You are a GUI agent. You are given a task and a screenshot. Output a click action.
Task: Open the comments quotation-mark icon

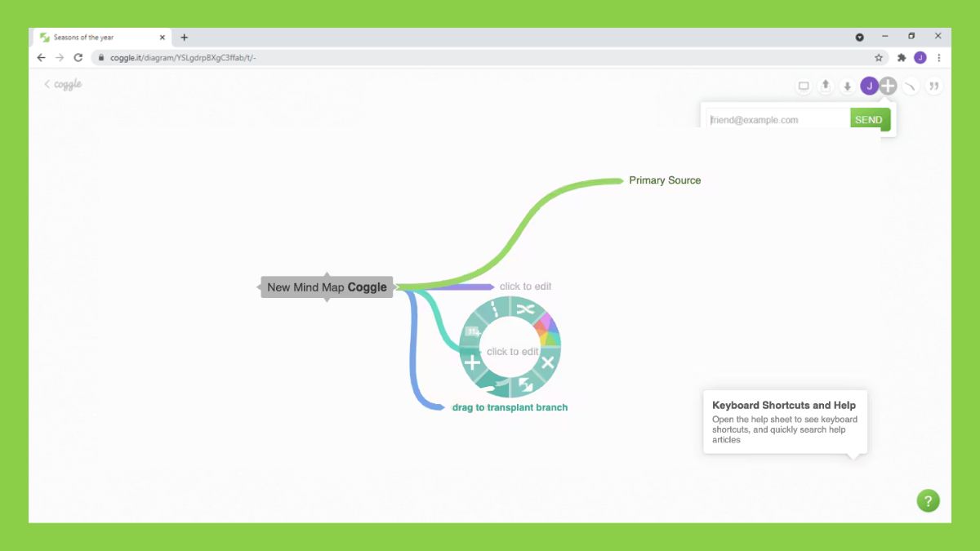933,86
